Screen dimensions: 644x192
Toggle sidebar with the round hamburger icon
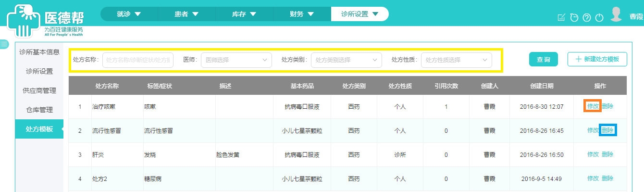4,44
